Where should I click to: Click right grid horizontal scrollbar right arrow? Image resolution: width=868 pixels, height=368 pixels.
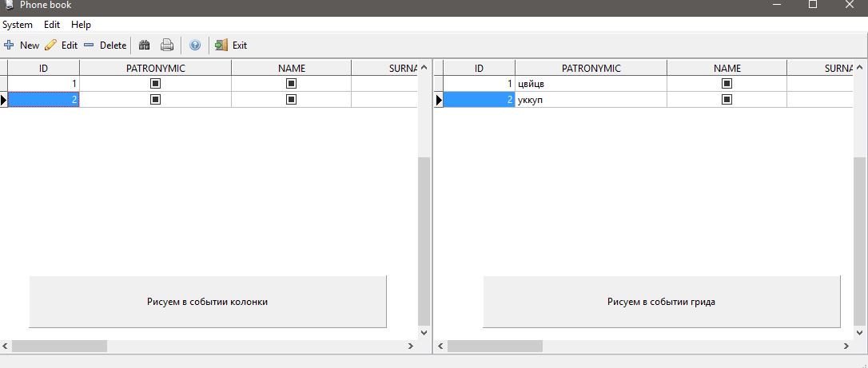tap(846, 346)
